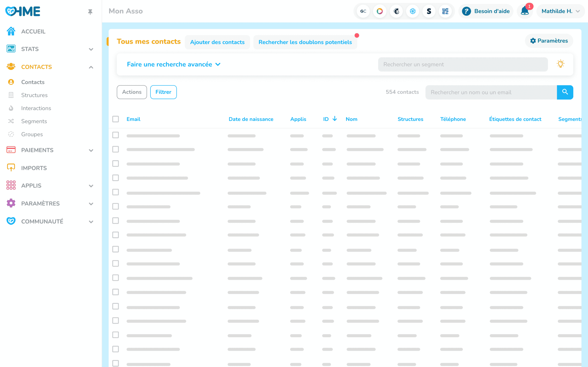The height and width of the screenshot is (367, 588).
Task: Click the ID column sort arrow
Action: click(335, 119)
